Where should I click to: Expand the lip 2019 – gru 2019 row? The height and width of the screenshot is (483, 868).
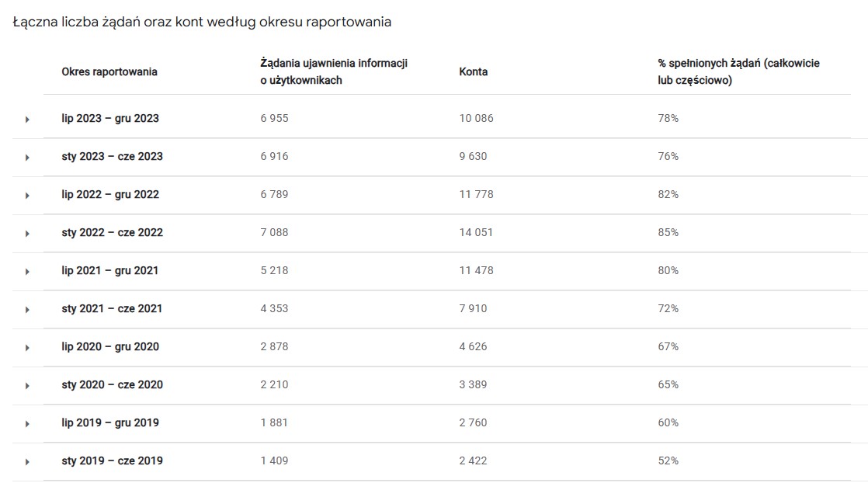click(x=27, y=424)
